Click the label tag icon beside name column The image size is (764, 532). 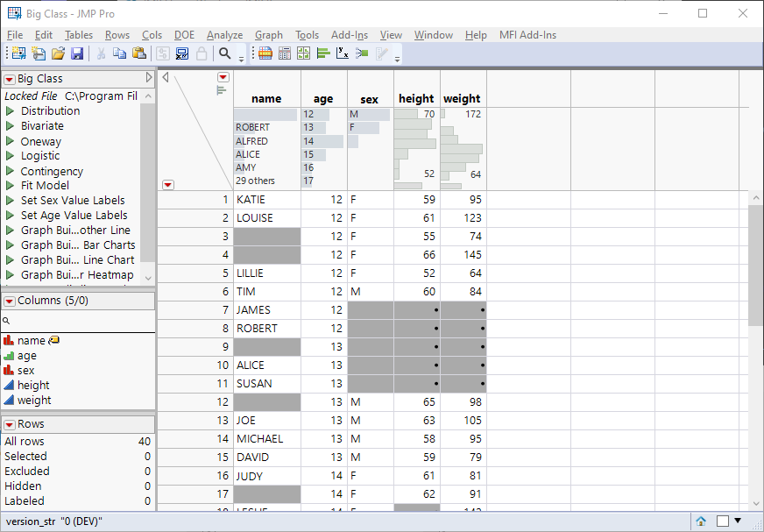click(53, 340)
